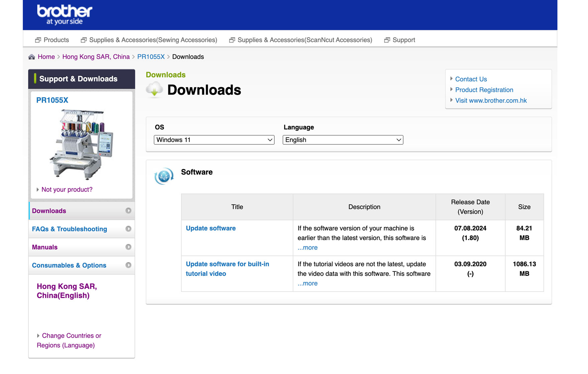
Task: Click the arrow icon on the Downloads sidebar row
Action: coord(128,211)
